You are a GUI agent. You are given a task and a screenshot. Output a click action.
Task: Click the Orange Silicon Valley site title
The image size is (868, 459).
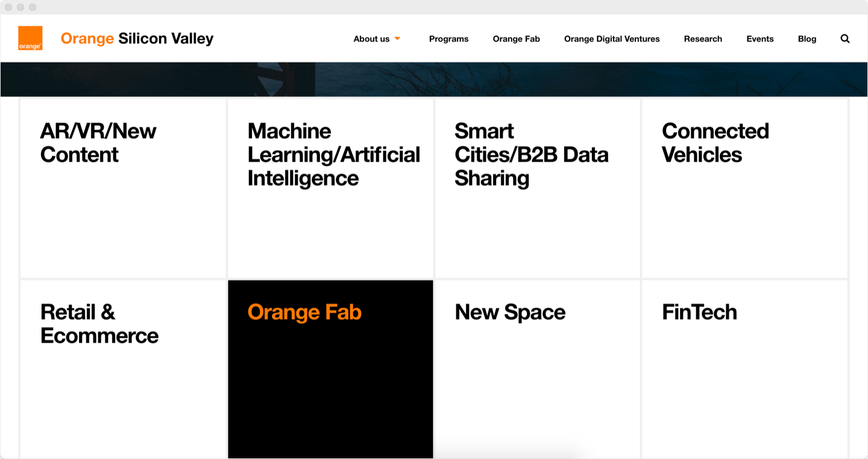pyautogui.click(x=137, y=39)
